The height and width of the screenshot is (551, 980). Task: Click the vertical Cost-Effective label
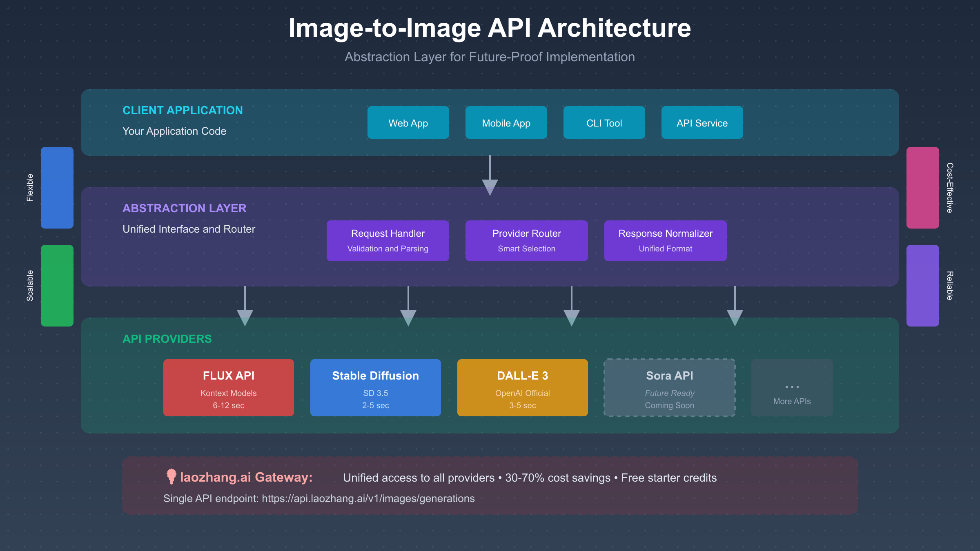tap(950, 188)
